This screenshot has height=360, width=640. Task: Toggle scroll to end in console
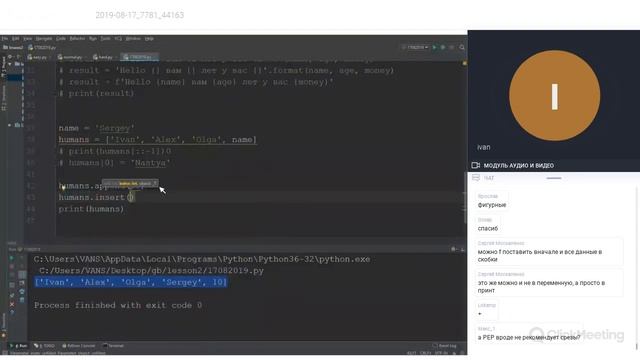click(x=22, y=283)
